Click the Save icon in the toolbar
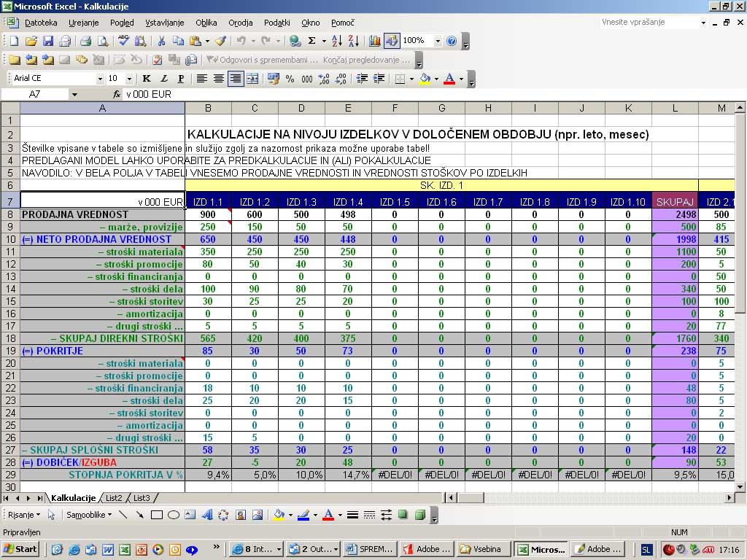 tap(48, 41)
